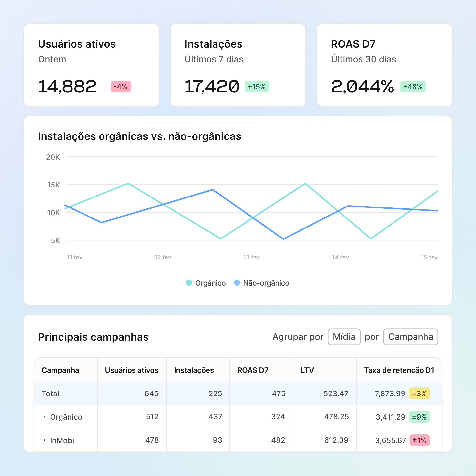Click the 13 fev axis label
The height and width of the screenshot is (476, 476).
tap(251, 257)
